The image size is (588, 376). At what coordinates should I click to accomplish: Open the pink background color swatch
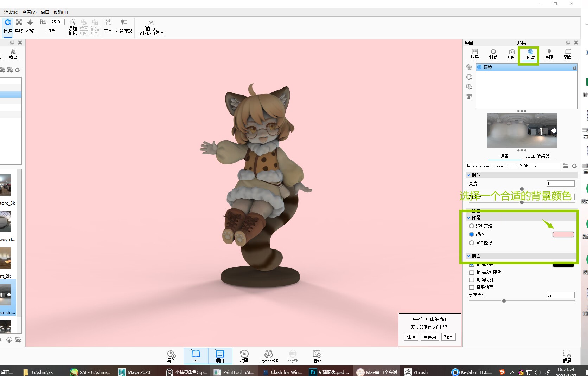pyautogui.click(x=563, y=234)
